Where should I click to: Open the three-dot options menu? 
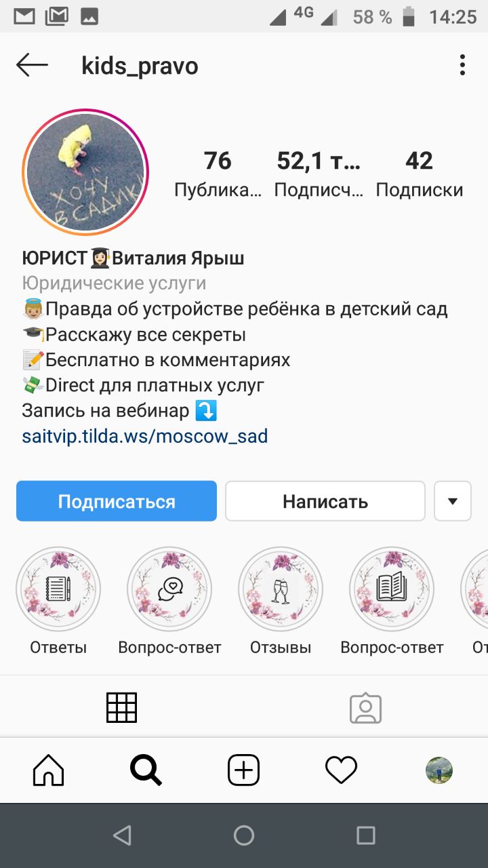[x=462, y=66]
